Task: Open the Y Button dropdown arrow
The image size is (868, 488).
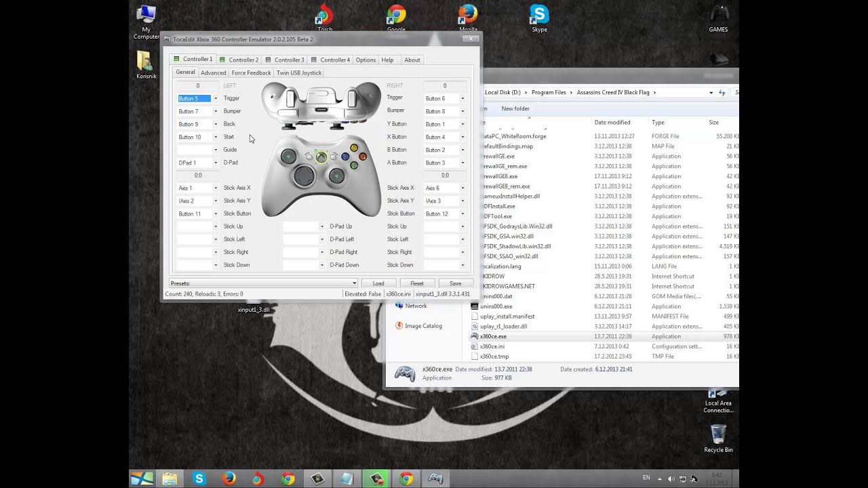Action: 462,124
